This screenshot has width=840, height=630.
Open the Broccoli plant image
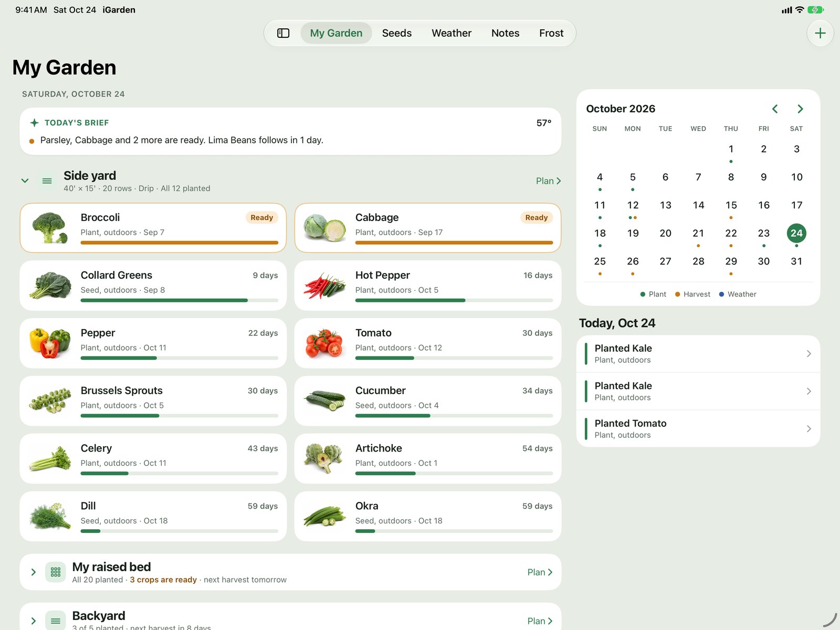[x=50, y=228]
